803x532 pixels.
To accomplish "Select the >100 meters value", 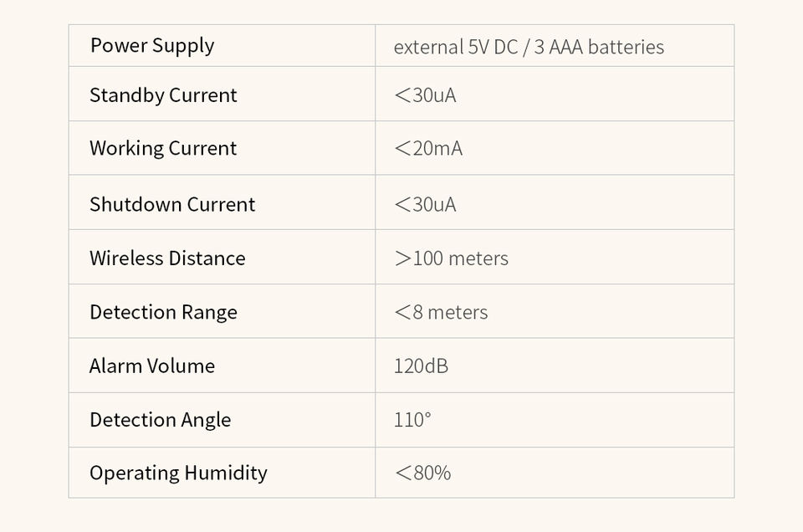I will (x=451, y=258).
